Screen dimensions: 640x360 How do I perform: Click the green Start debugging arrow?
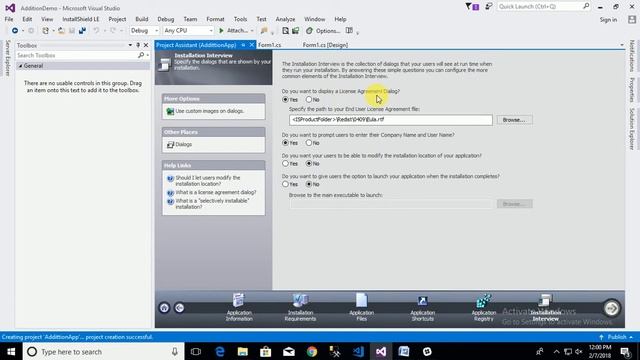click(x=221, y=31)
